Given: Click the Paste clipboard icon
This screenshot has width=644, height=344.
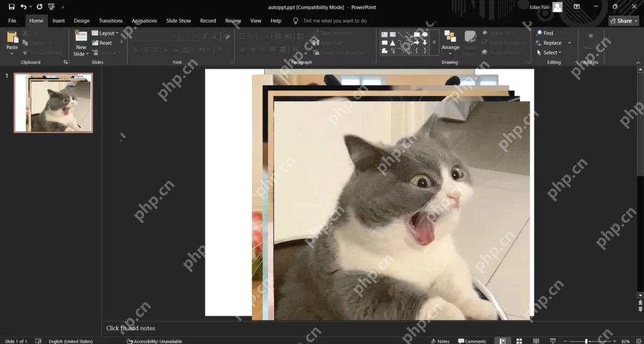Looking at the screenshot, I should pyautogui.click(x=13, y=37).
